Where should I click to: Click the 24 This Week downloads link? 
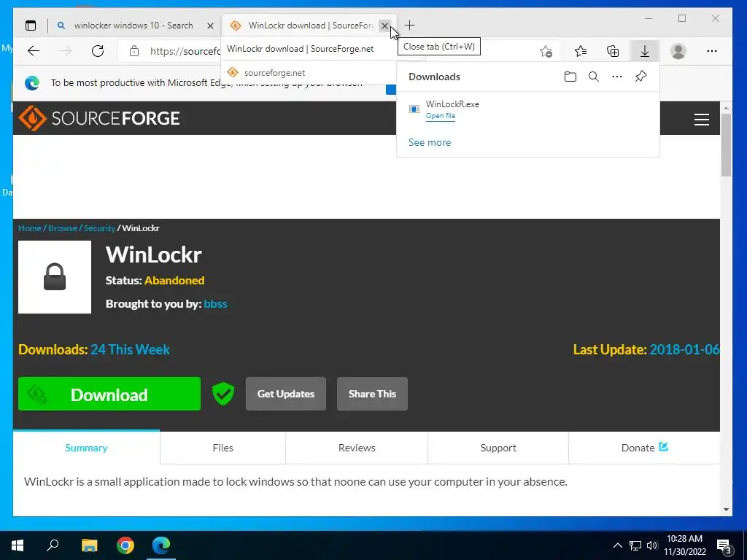click(x=130, y=349)
